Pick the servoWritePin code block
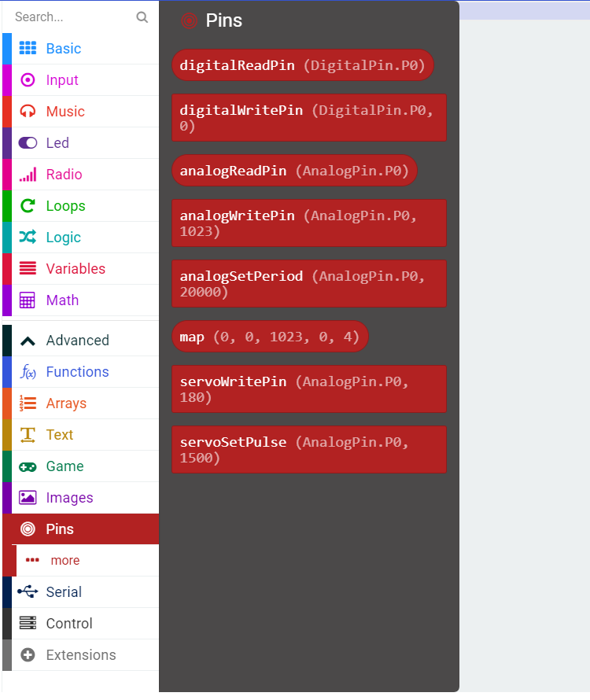This screenshot has width=590, height=700. [309, 389]
